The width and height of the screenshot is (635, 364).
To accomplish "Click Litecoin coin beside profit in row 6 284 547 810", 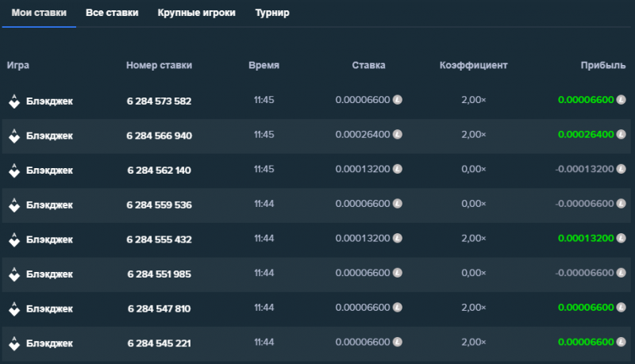I will click(x=622, y=308).
